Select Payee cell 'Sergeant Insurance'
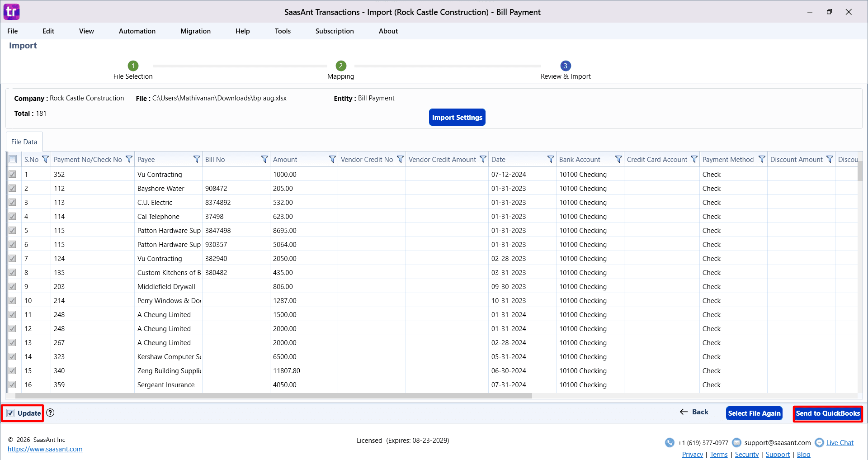 [169, 384]
